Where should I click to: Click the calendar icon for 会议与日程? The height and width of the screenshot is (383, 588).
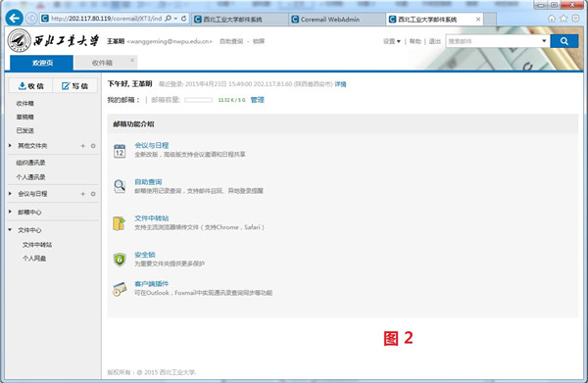click(120, 151)
